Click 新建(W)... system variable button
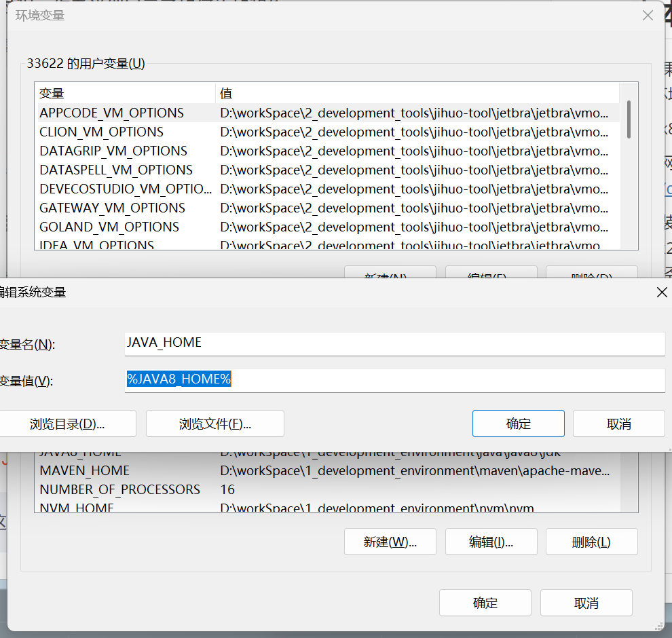The height and width of the screenshot is (638, 672). [390, 542]
